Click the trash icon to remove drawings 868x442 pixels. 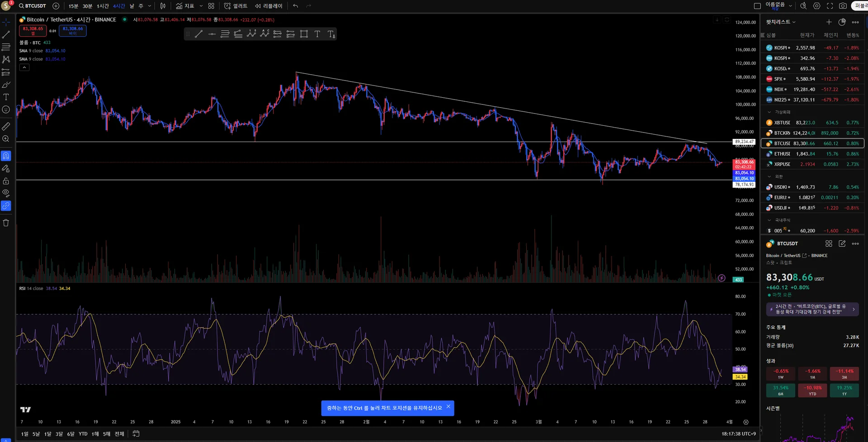[6, 223]
